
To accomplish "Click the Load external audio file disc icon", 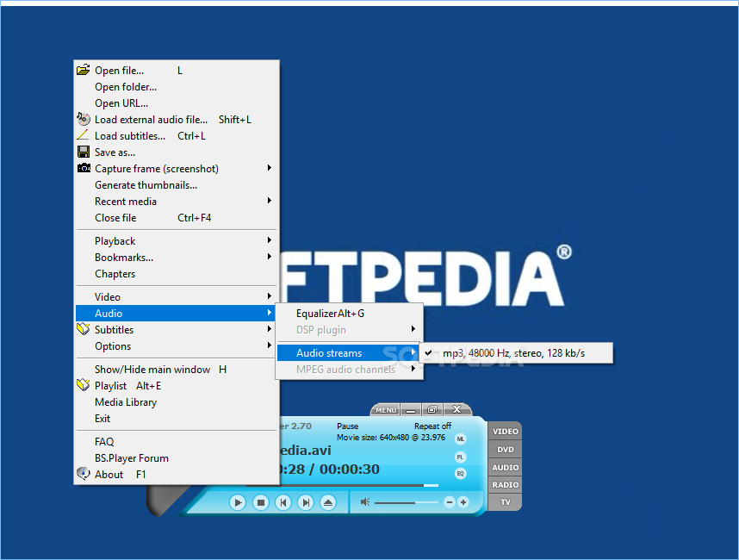I will [x=84, y=119].
